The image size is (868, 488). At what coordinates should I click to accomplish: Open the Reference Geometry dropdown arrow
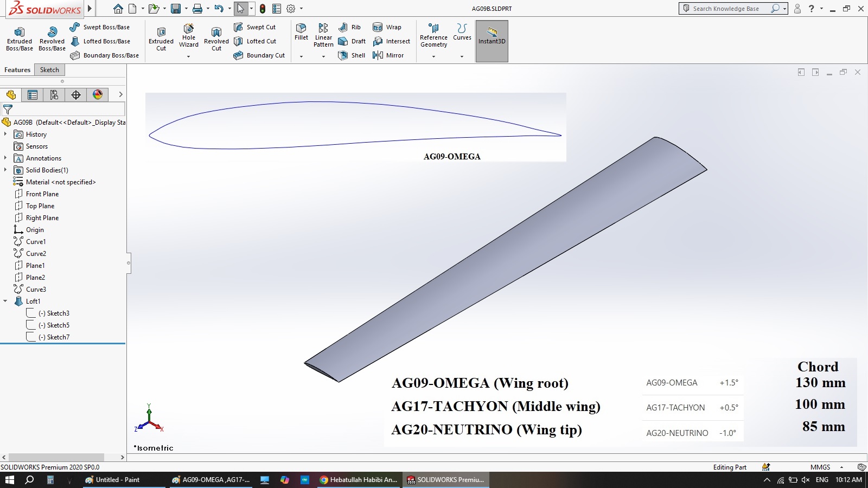[433, 56]
